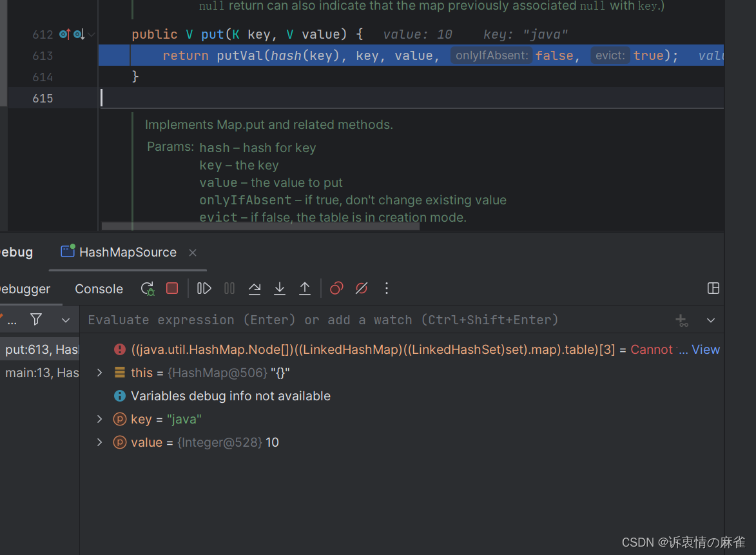Close the HashMapSource debug tab

192,253
